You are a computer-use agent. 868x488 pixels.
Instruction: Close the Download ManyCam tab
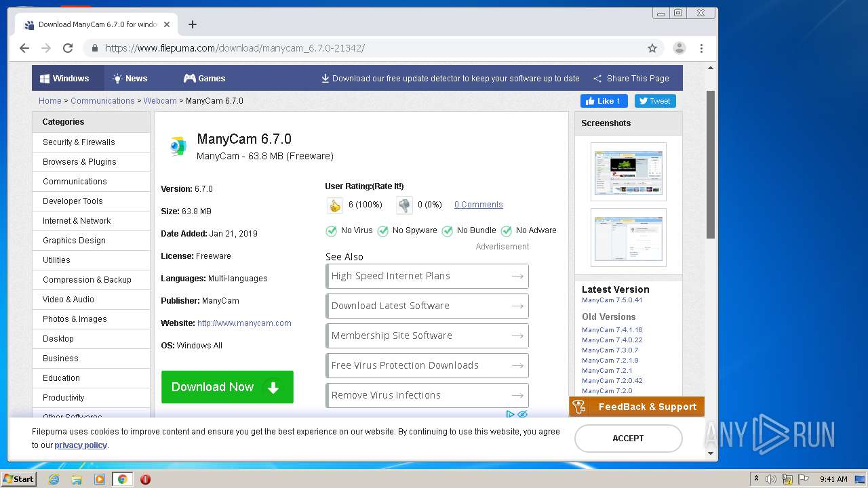click(x=167, y=24)
